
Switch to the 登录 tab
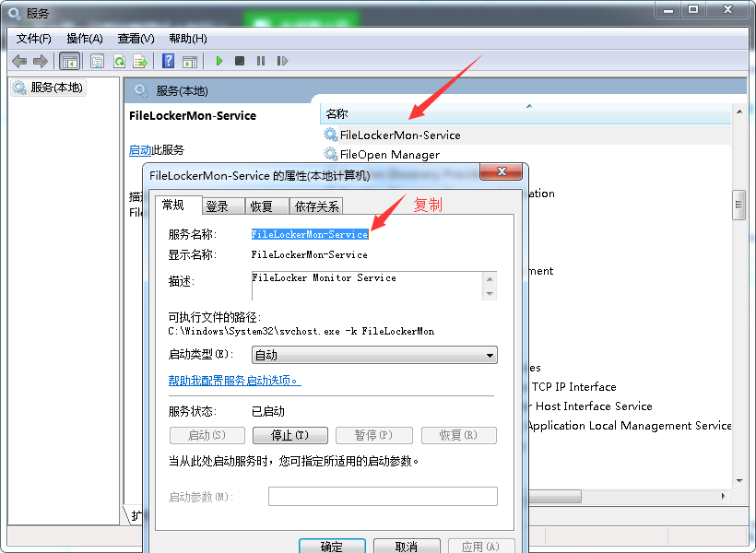[x=218, y=206]
